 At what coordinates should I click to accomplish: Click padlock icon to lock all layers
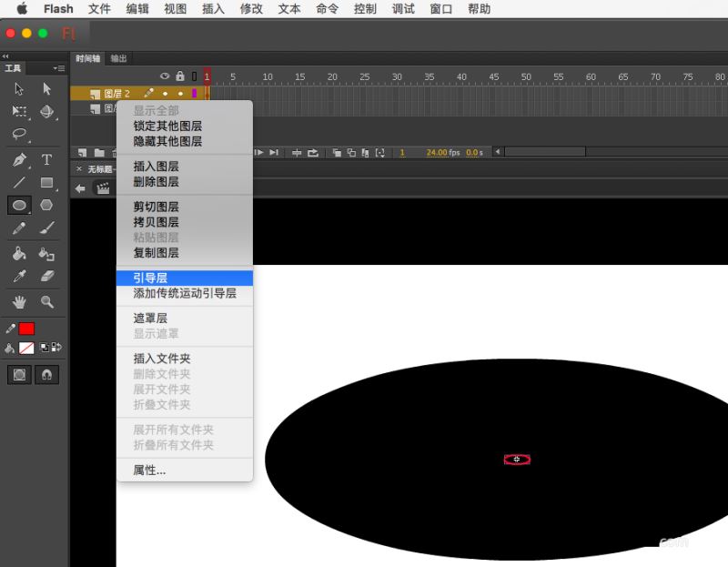coord(180,76)
